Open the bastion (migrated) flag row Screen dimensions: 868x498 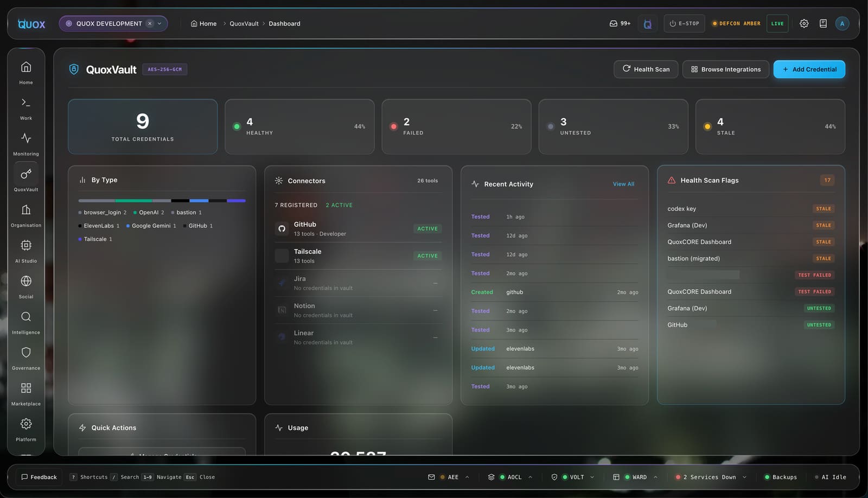click(x=751, y=258)
